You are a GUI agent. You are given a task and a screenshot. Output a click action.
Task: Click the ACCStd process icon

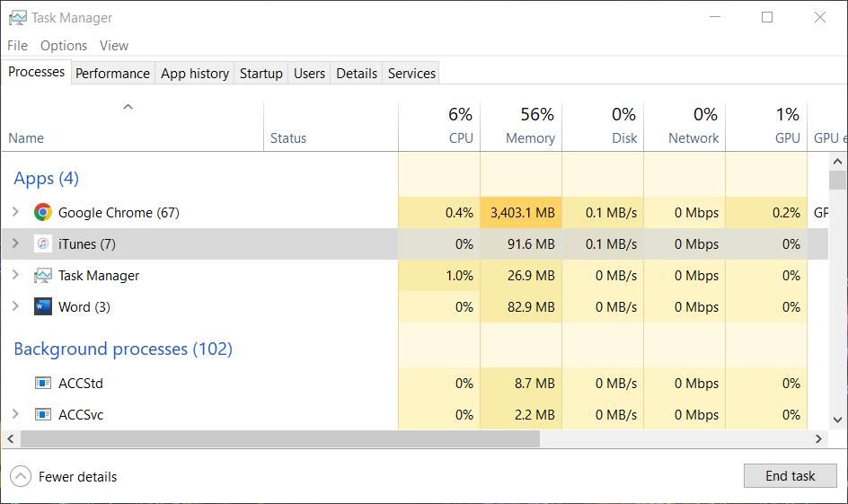(42, 384)
